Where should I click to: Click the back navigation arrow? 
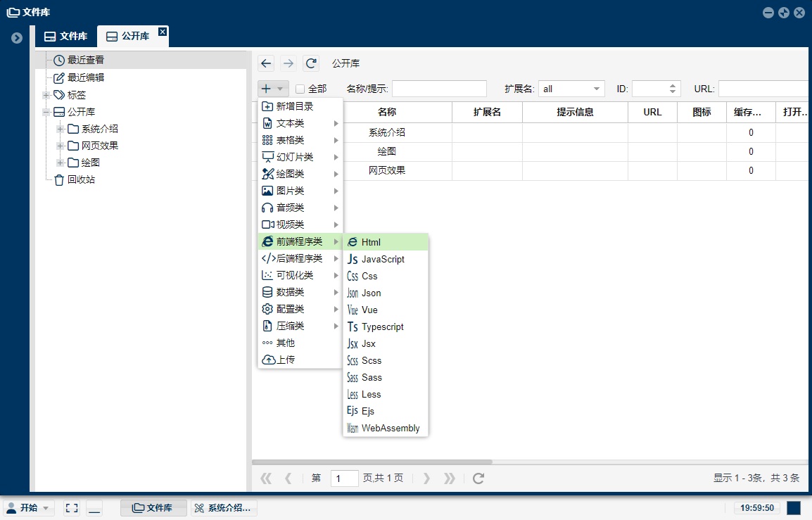point(265,63)
